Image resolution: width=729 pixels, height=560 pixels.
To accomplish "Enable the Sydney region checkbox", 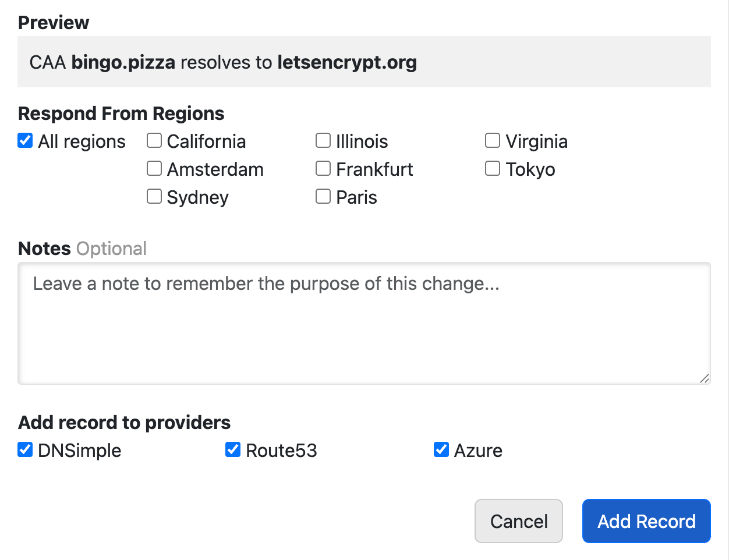I will pyautogui.click(x=154, y=196).
